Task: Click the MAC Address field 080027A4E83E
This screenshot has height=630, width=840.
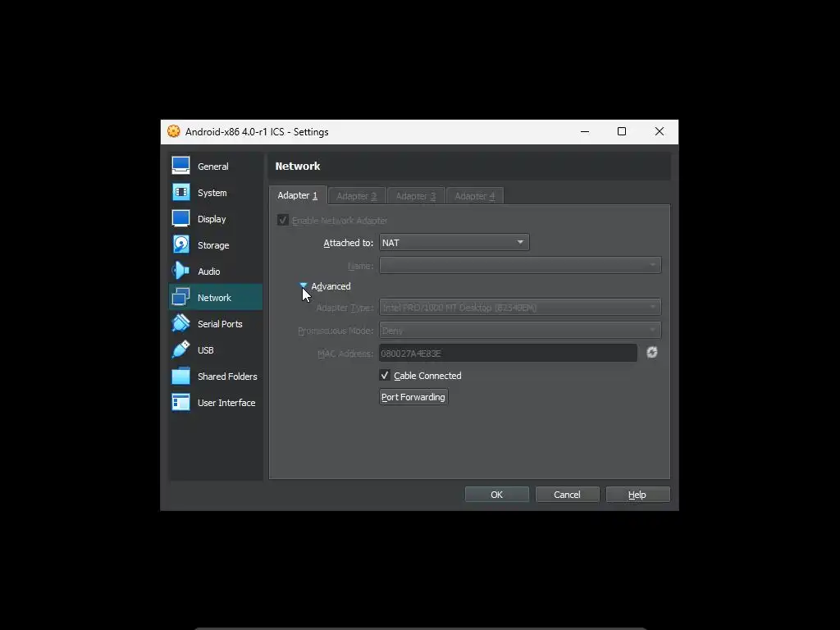Action: [x=508, y=353]
